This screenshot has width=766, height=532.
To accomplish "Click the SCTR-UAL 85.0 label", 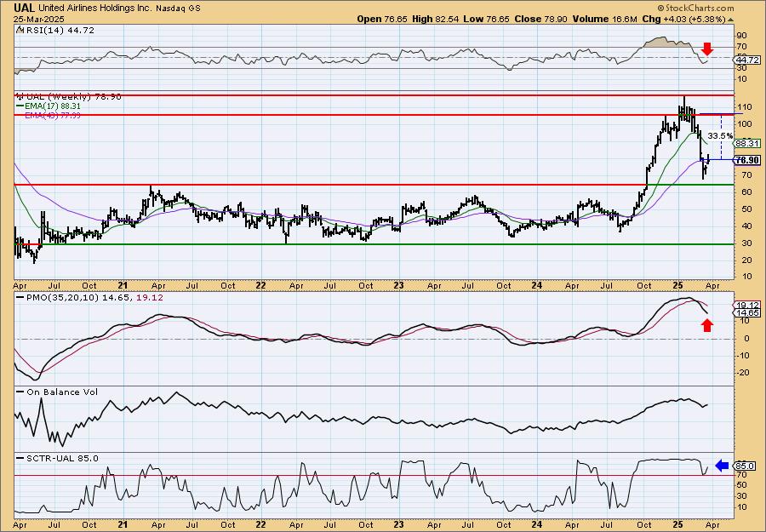I will click(62, 458).
